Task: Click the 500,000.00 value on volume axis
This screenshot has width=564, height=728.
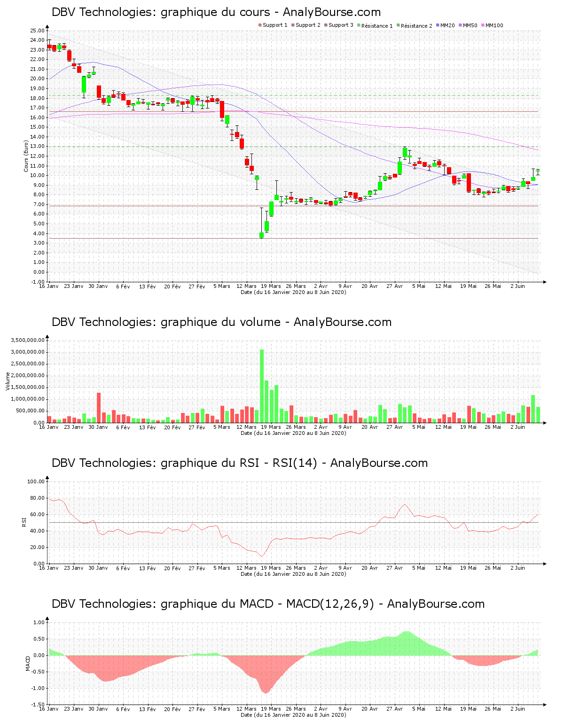Action: tap(31, 411)
